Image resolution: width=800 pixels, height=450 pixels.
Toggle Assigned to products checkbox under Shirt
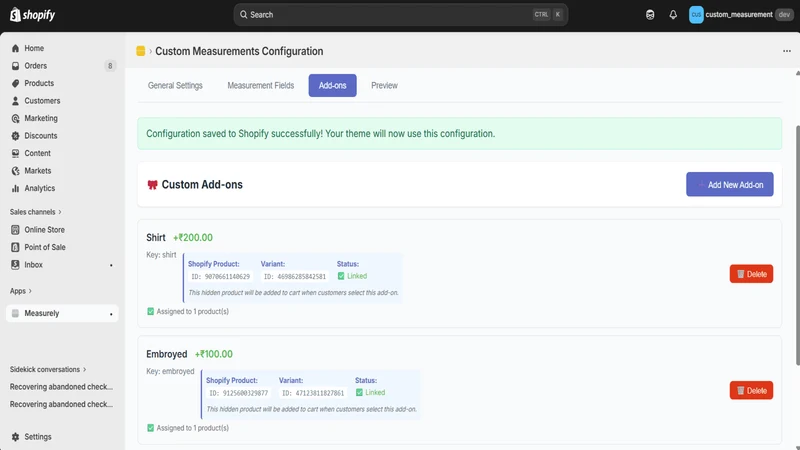coord(151,311)
